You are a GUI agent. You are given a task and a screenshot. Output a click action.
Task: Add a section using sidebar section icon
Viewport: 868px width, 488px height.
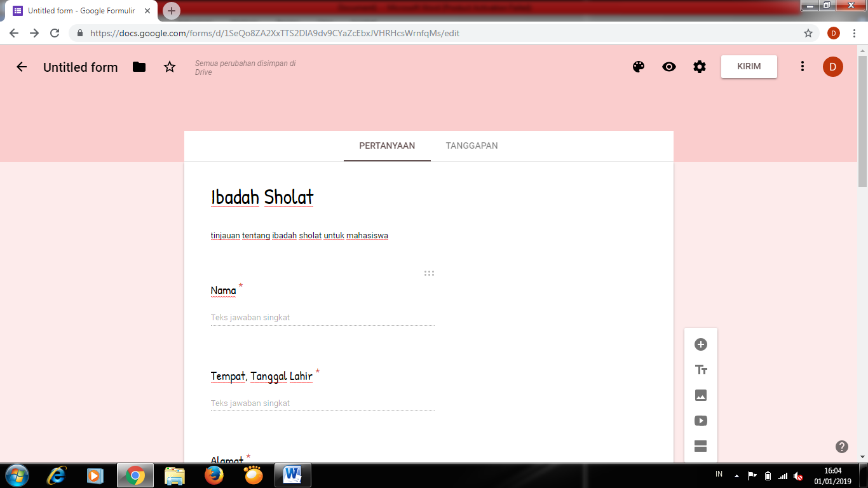click(x=701, y=446)
